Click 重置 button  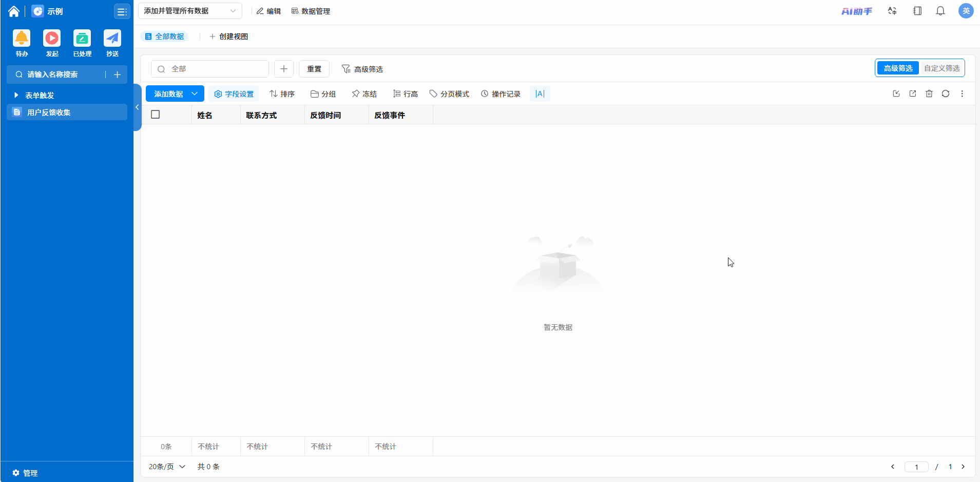point(314,69)
